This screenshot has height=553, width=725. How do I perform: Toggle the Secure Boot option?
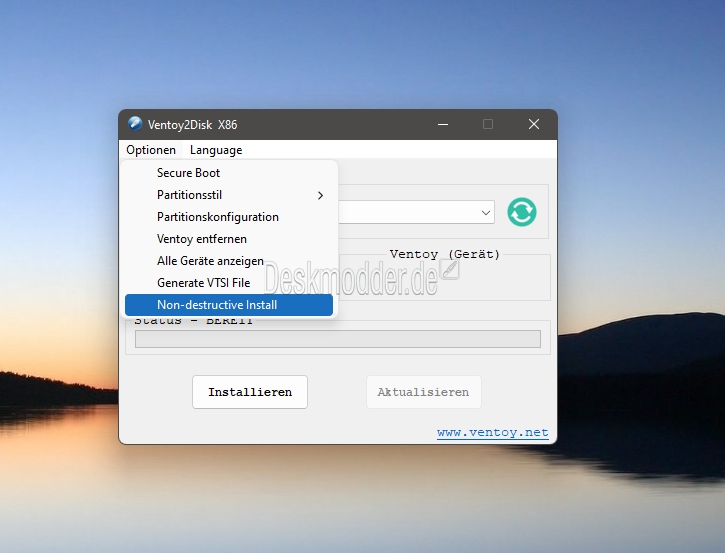tap(188, 173)
